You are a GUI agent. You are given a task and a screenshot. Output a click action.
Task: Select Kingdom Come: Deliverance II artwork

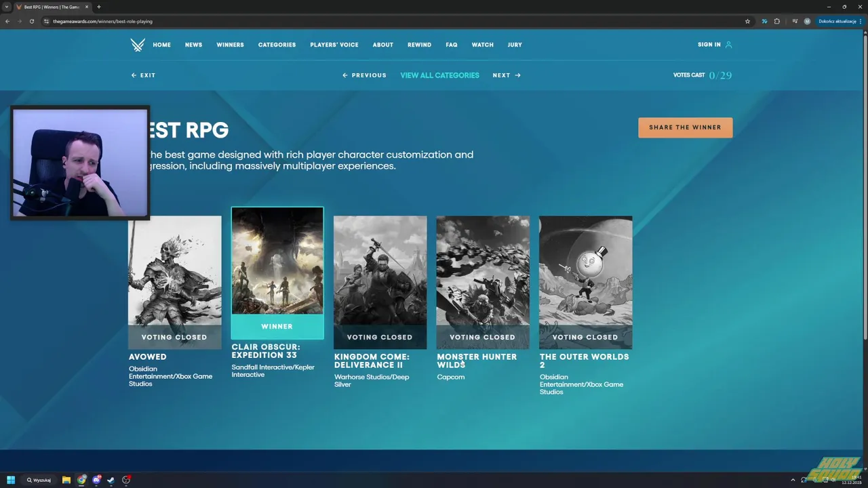[x=380, y=282]
